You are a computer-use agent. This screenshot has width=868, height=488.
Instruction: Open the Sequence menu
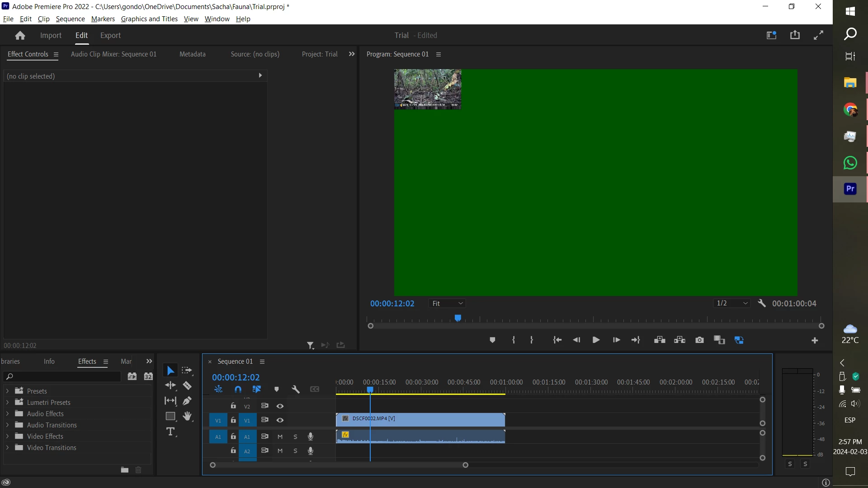[70, 19]
